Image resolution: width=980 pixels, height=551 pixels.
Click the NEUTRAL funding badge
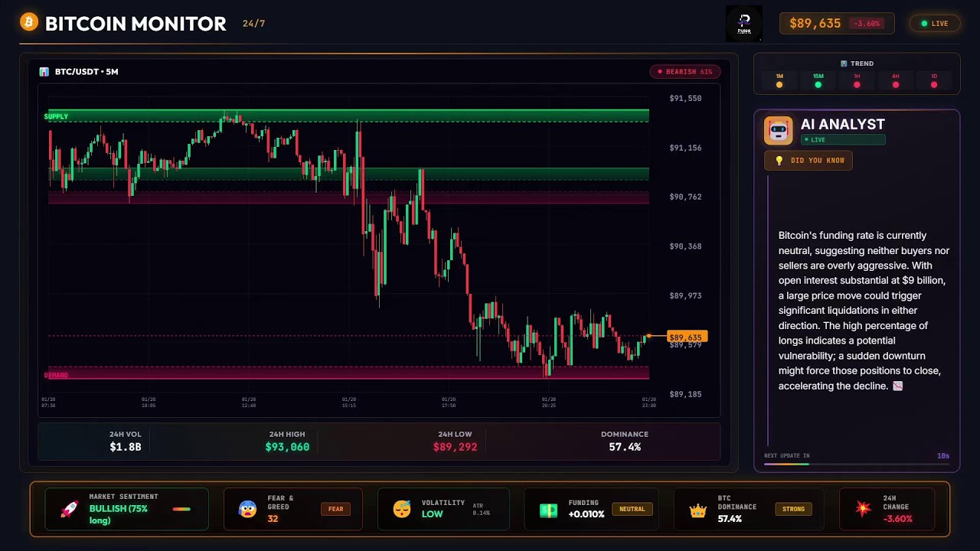pos(632,509)
